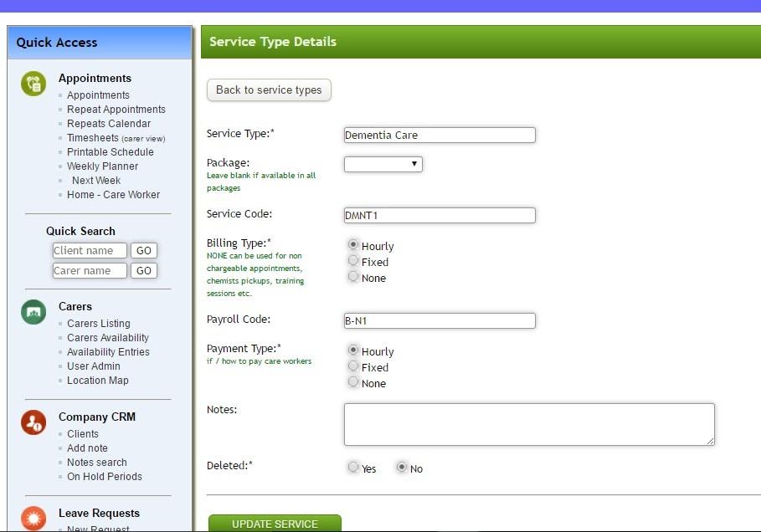
Task: Open the Weekly Planner
Action: coord(102,166)
